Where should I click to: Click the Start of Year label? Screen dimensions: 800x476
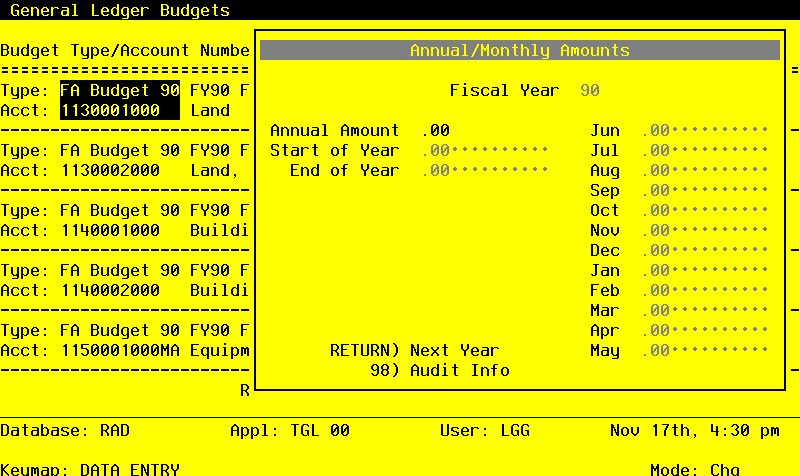335,150
